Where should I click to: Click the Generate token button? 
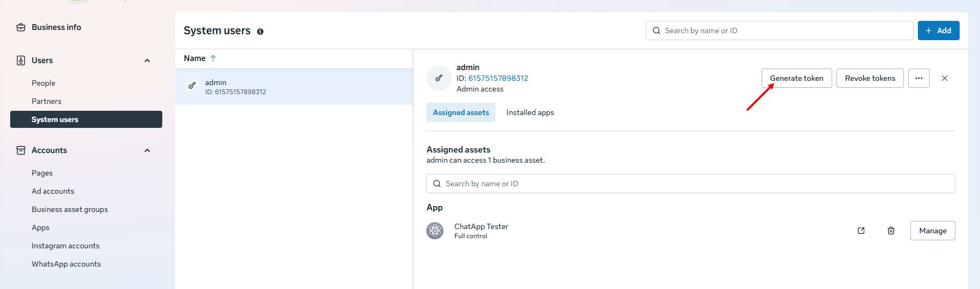coord(796,78)
